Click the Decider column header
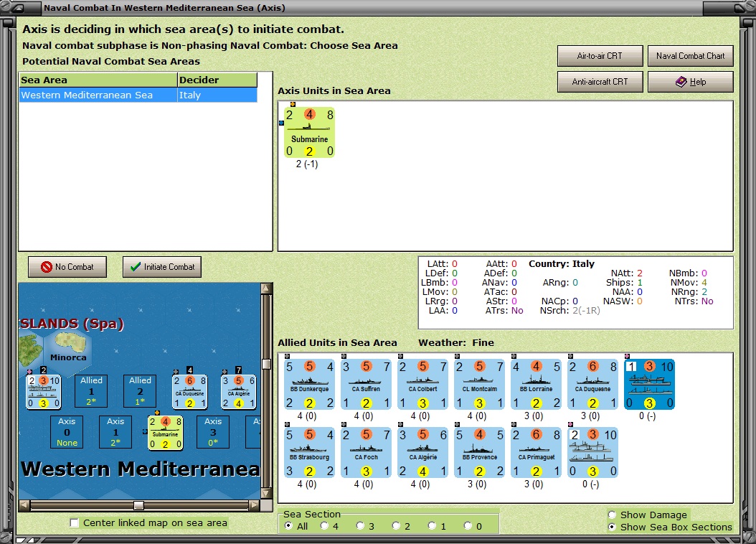 pyautogui.click(x=217, y=80)
